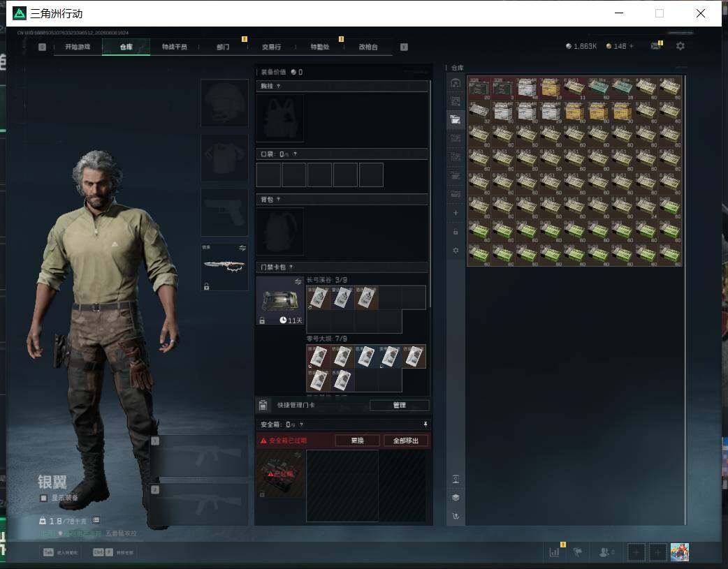Click the second primary weapon slot
Image resolution: width=728 pixels, height=569 pixels.
[198, 505]
